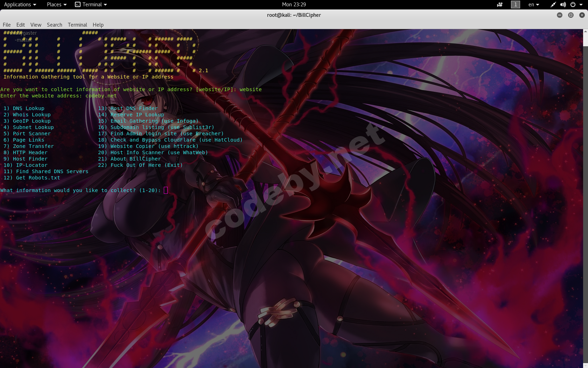This screenshot has width=588, height=368.
Task: Click the '22) Fuck Out Of Here (Exit)' line
Action: click(140, 165)
